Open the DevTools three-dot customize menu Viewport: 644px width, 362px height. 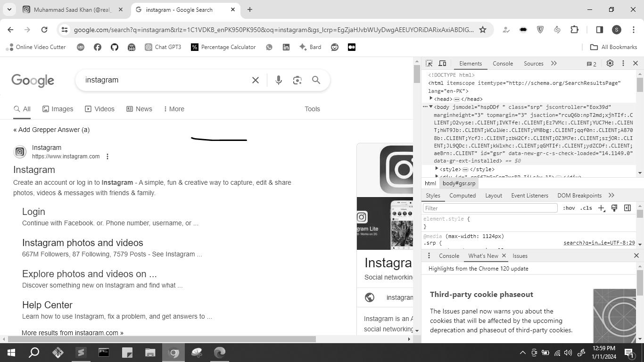(623, 63)
